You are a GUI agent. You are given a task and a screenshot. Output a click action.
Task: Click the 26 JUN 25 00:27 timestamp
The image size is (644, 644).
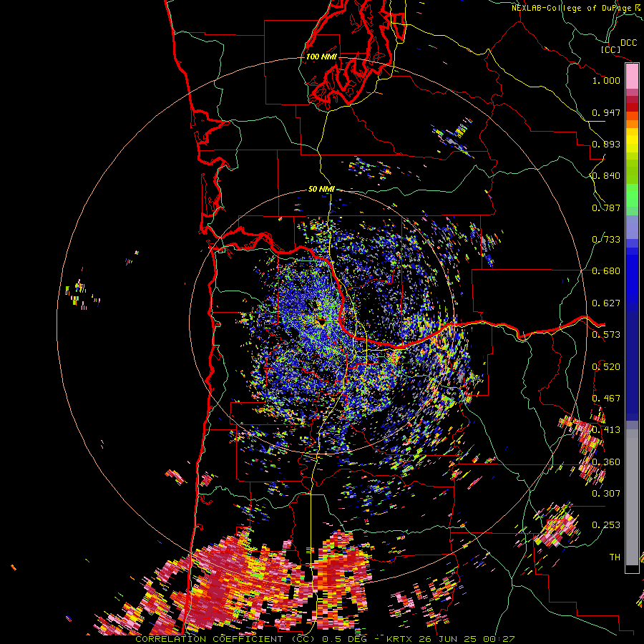point(467,639)
